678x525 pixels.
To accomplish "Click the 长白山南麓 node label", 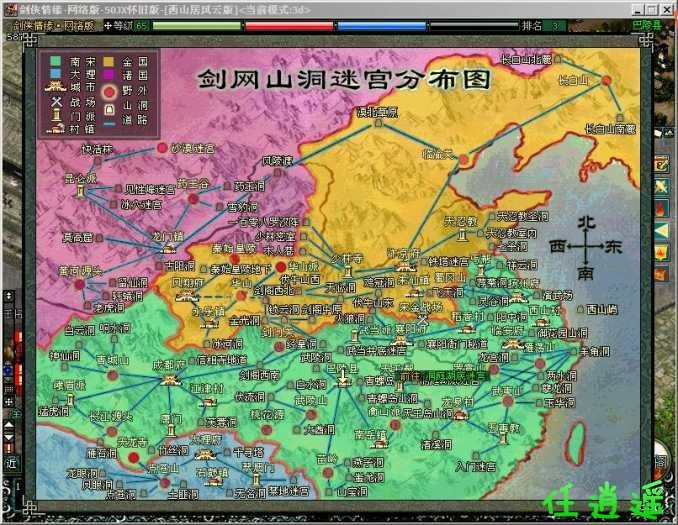I will (610, 128).
